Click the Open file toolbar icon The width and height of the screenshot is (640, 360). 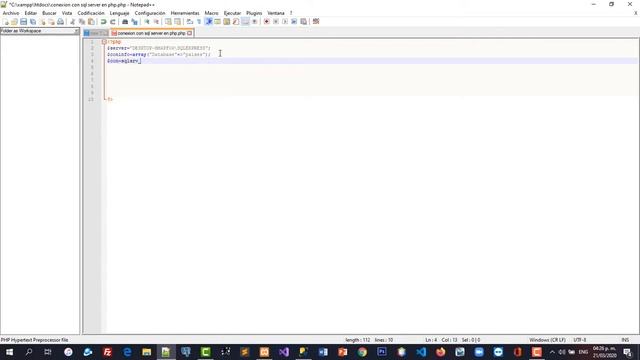coord(14,22)
